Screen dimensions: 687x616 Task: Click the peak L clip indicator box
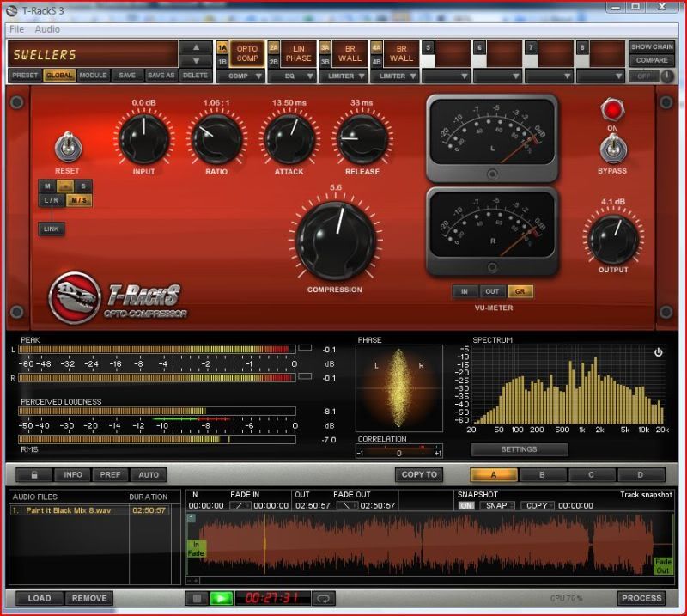coord(305,348)
